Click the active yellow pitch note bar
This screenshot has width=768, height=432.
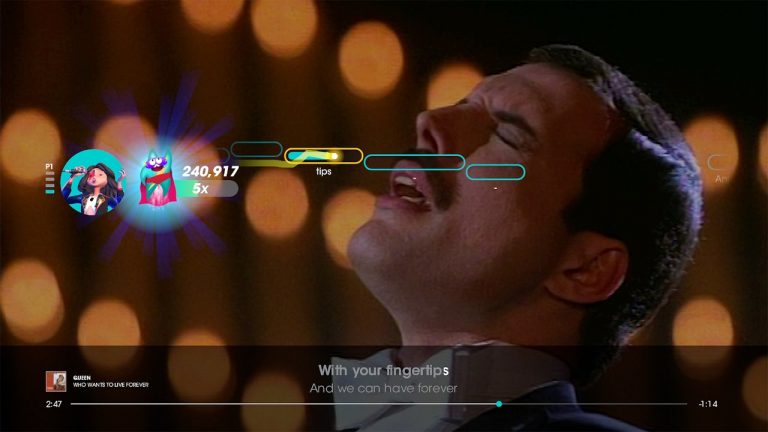[x=324, y=156]
